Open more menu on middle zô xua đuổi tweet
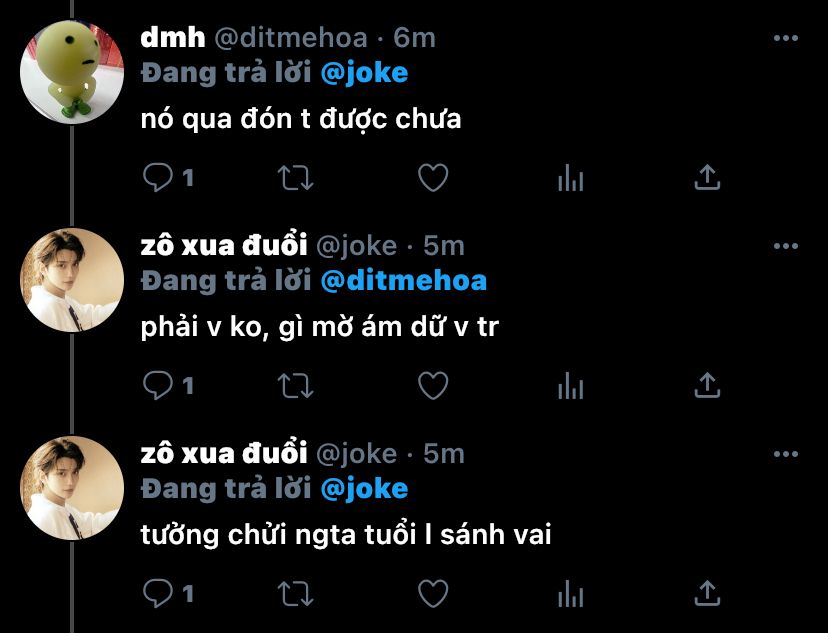The image size is (828, 633). pos(785,246)
